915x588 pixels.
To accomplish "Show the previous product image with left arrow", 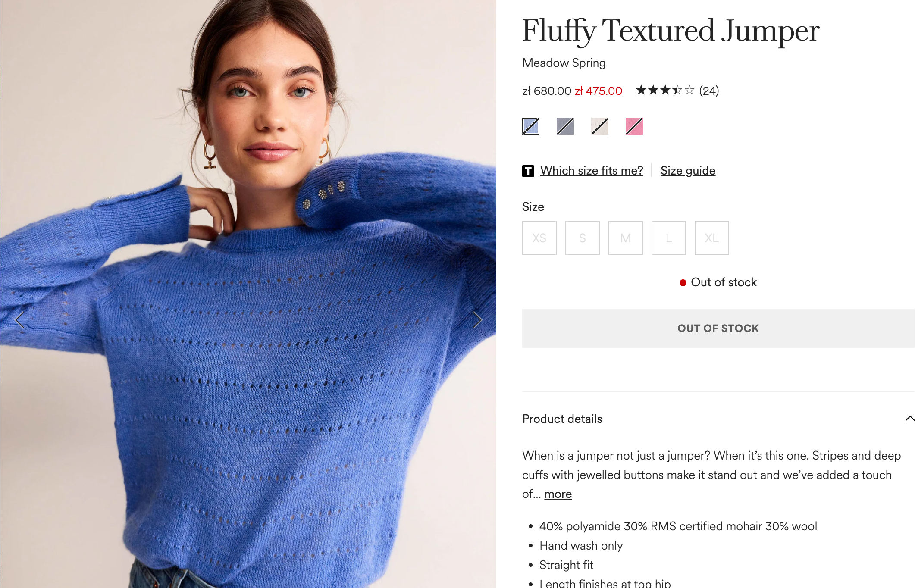I will click(x=19, y=320).
